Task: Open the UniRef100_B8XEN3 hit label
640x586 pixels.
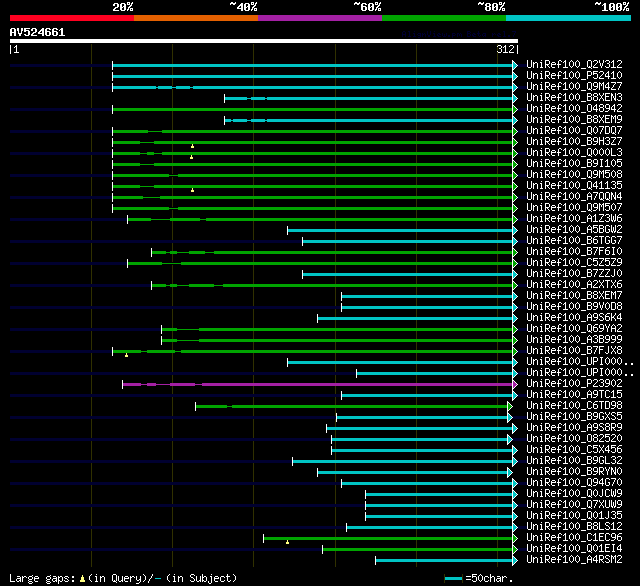Action: click(574, 97)
